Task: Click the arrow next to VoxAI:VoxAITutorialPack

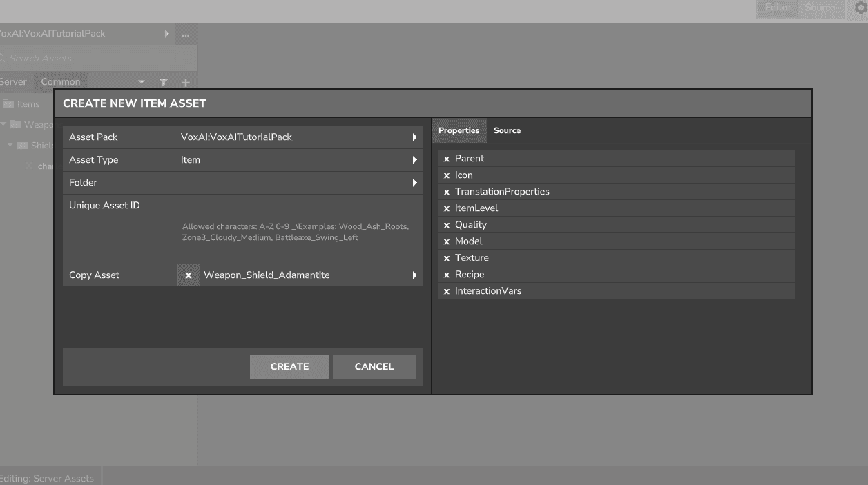Action: 166,33
